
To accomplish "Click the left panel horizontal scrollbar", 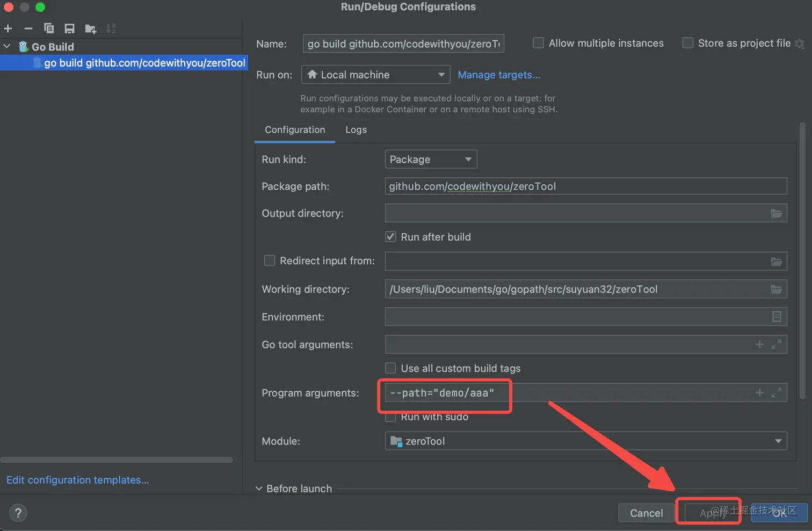I will click(117, 460).
